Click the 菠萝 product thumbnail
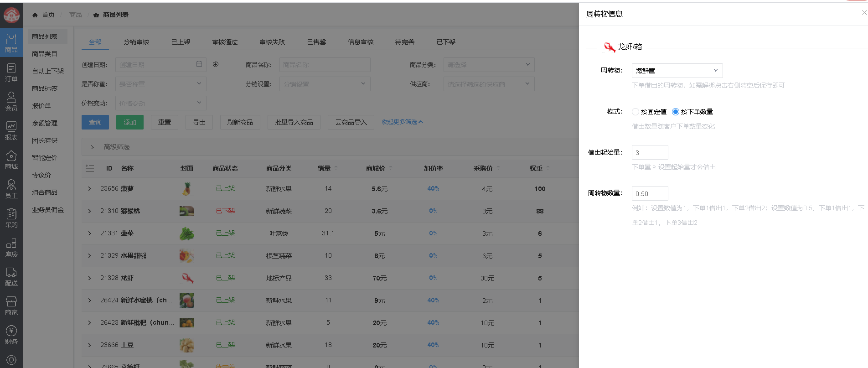This screenshot has height=368, width=868. point(186,188)
